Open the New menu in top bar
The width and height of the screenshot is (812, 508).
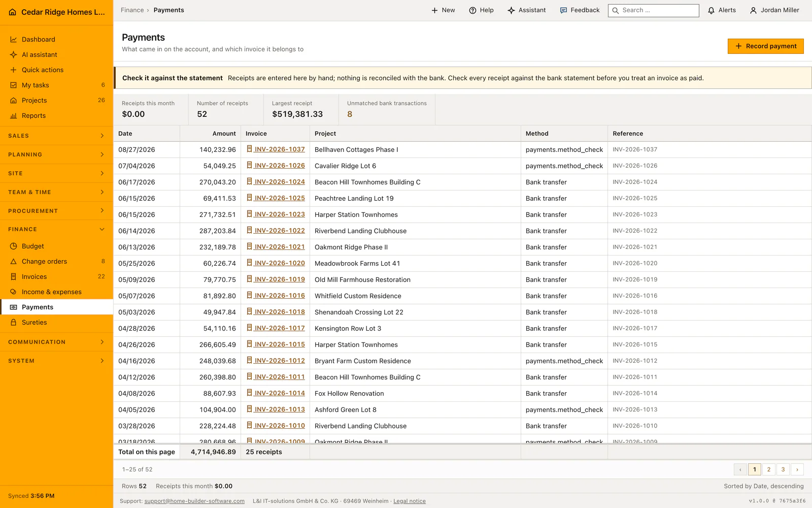point(443,10)
